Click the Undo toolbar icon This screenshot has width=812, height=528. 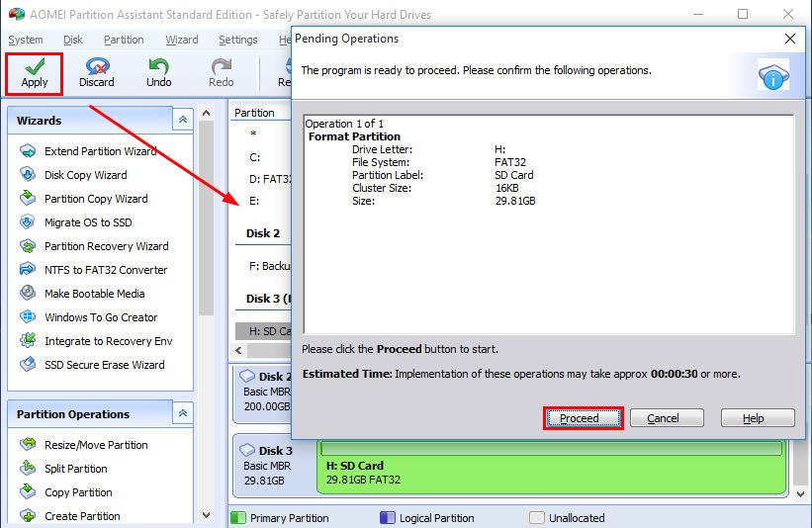pos(158,66)
